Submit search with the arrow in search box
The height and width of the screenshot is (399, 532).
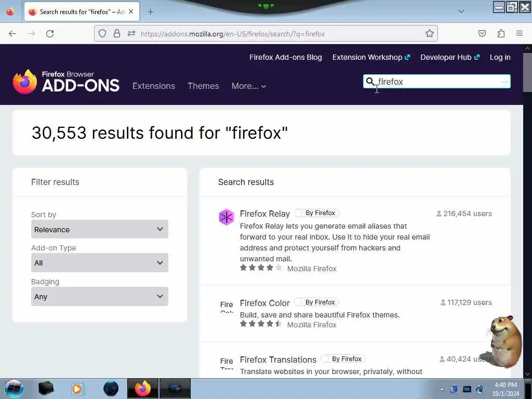[504, 82]
